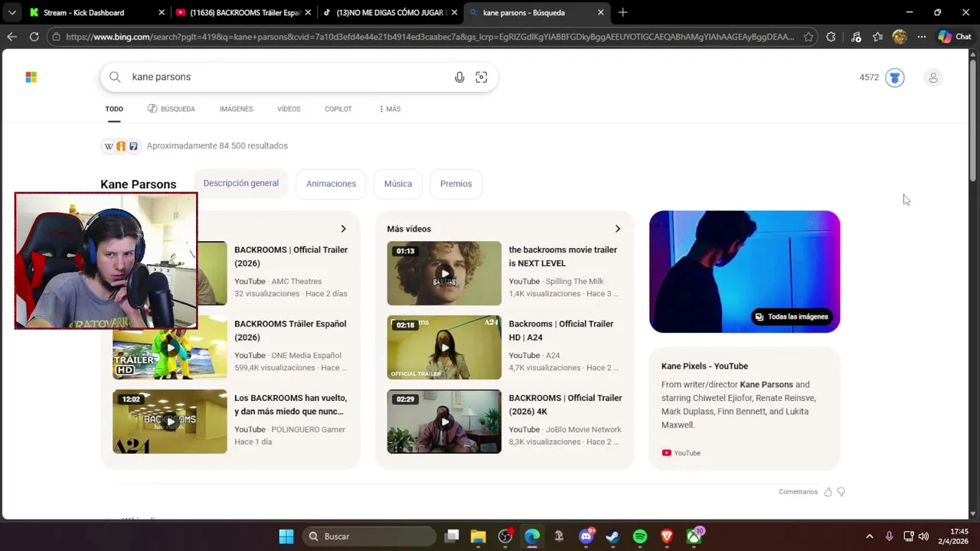Open the browser tab list dropdown

(x=11, y=12)
